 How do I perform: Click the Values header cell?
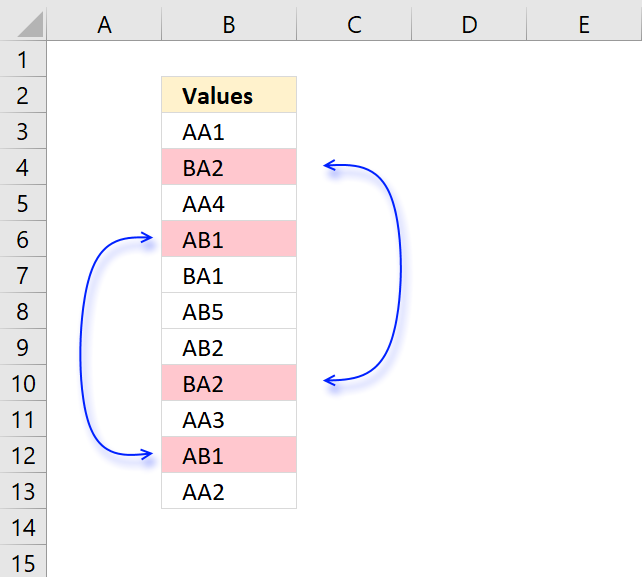[x=229, y=95]
